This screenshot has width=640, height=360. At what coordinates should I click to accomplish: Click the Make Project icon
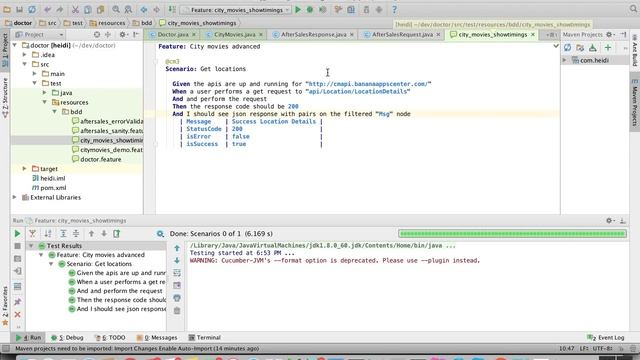tap(172, 9)
